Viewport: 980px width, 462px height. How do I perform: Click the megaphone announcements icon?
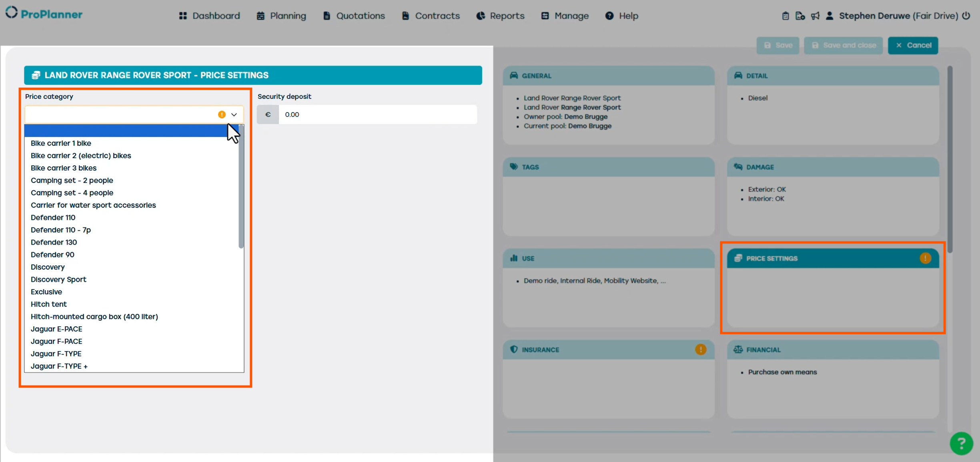tap(815, 16)
